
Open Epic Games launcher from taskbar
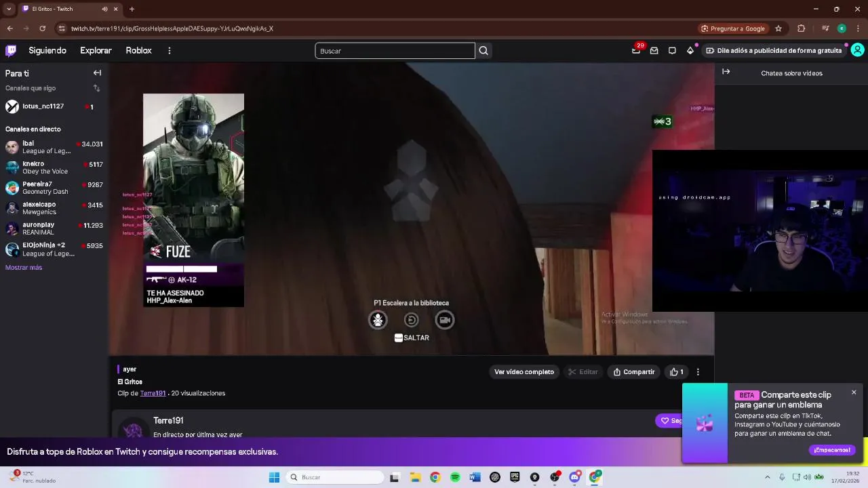click(515, 477)
